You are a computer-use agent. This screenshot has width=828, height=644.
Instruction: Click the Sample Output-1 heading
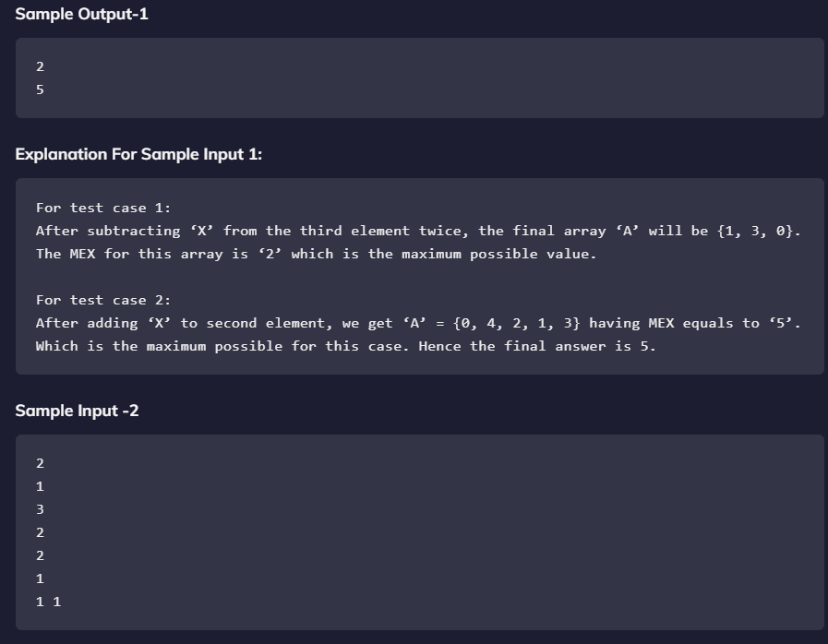[x=81, y=14]
